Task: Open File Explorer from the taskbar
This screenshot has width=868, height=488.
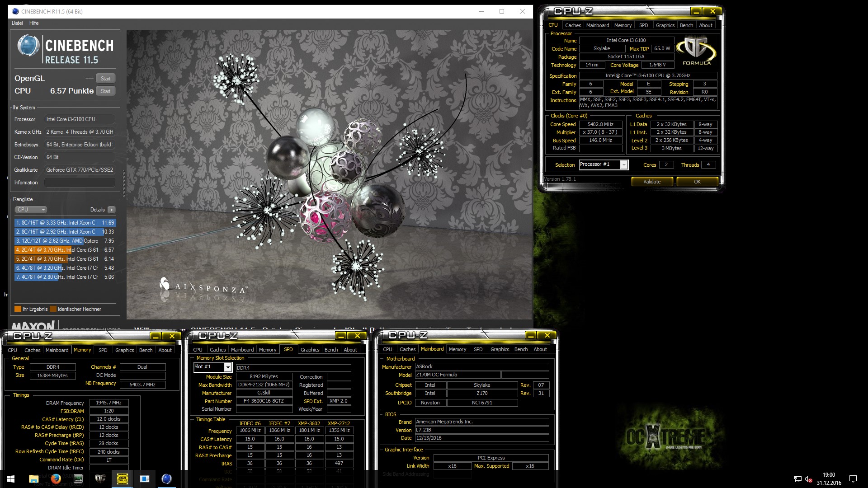Action: 33,479
